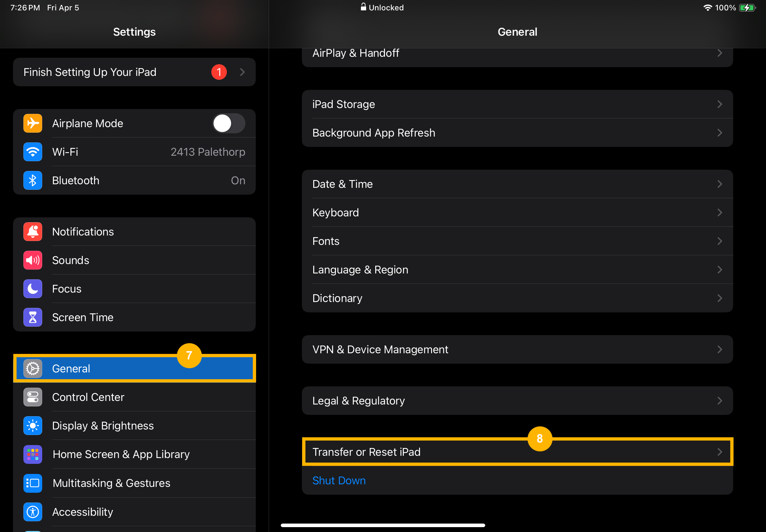766x532 pixels.
Task: Open Date & Time settings
Action: pyautogui.click(x=517, y=184)
